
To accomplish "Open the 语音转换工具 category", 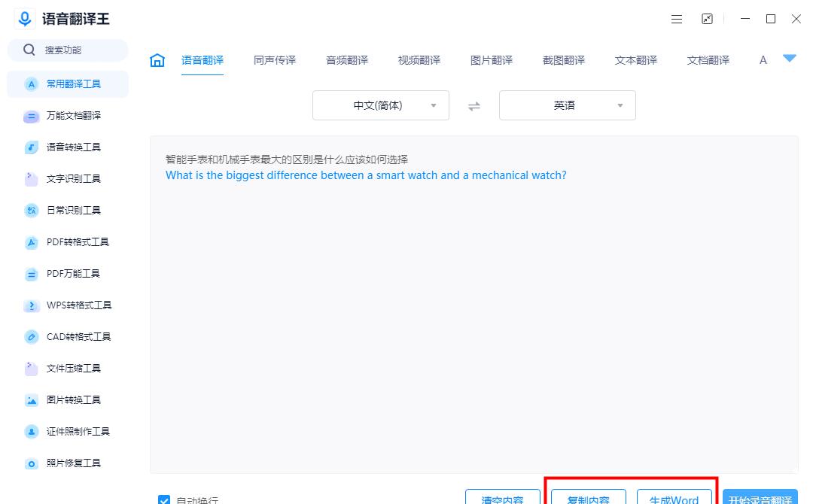I will [68, 147].
